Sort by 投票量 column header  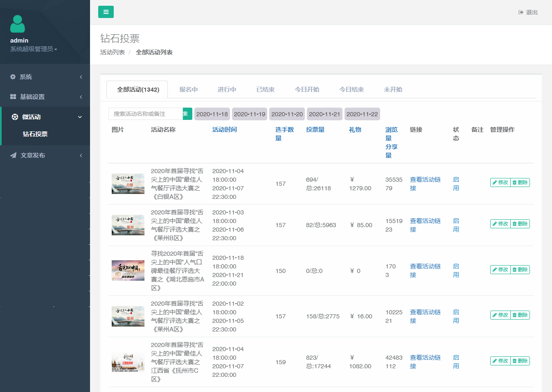[x=315, y=130]
